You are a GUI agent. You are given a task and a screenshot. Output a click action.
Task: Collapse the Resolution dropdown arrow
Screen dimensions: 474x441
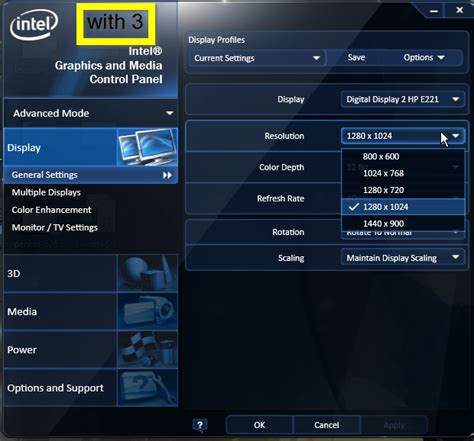click(x=455, y=136)
